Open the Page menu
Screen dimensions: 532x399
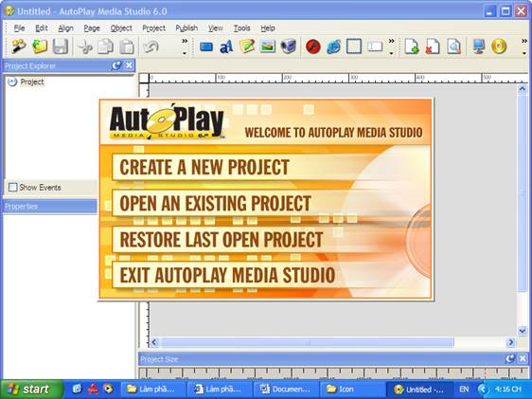click(x=92, y=28)
